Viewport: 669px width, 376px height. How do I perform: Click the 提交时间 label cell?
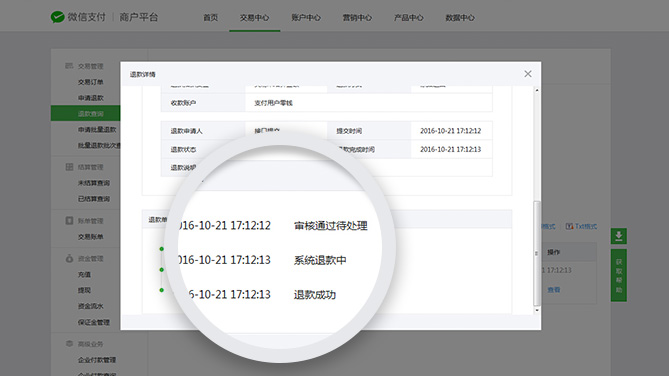click(369, 131)
